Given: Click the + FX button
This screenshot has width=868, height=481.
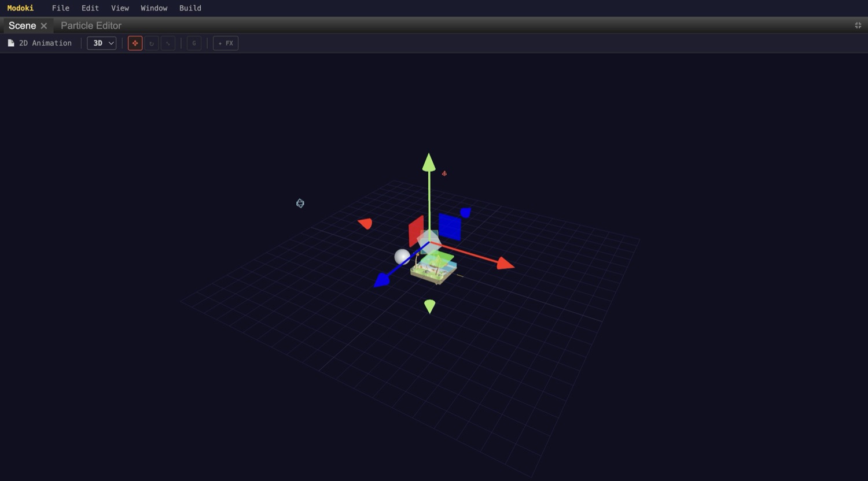Looking at the screenshot, I should coord(226,43).
